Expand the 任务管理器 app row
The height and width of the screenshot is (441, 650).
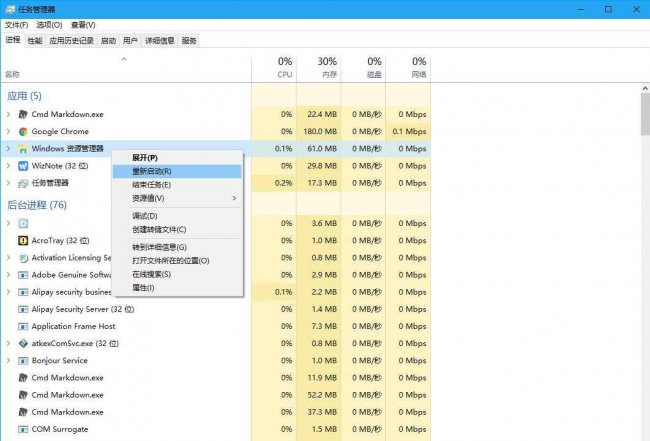click(x=8, y=183)
